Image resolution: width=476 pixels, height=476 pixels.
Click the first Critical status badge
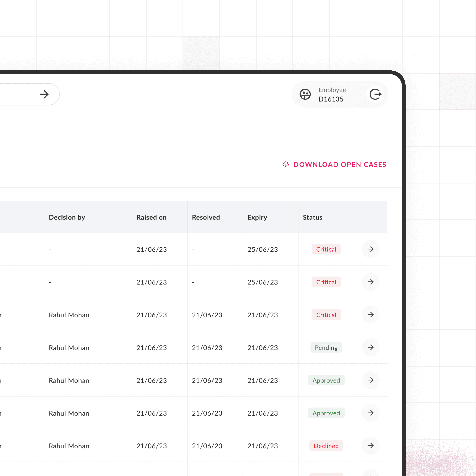(326, 249)
